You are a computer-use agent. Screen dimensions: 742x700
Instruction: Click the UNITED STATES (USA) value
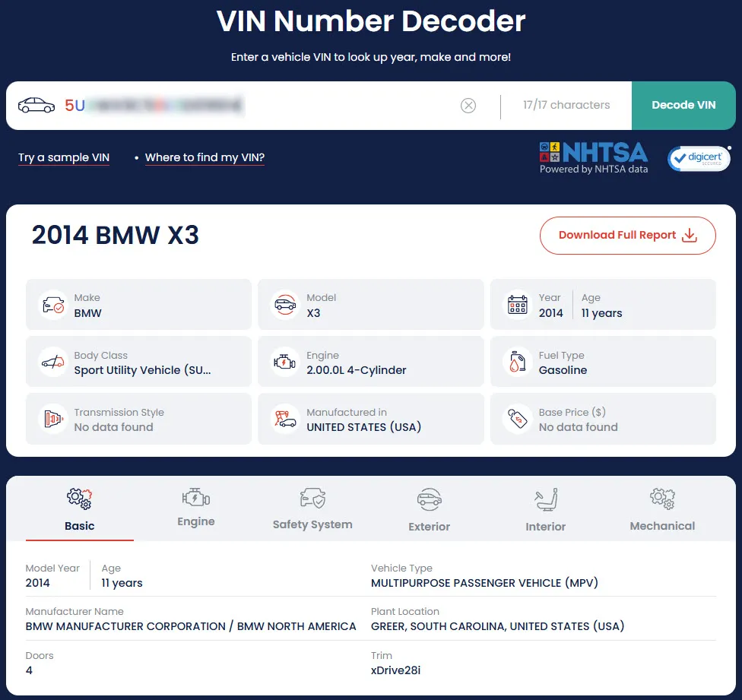364,427
